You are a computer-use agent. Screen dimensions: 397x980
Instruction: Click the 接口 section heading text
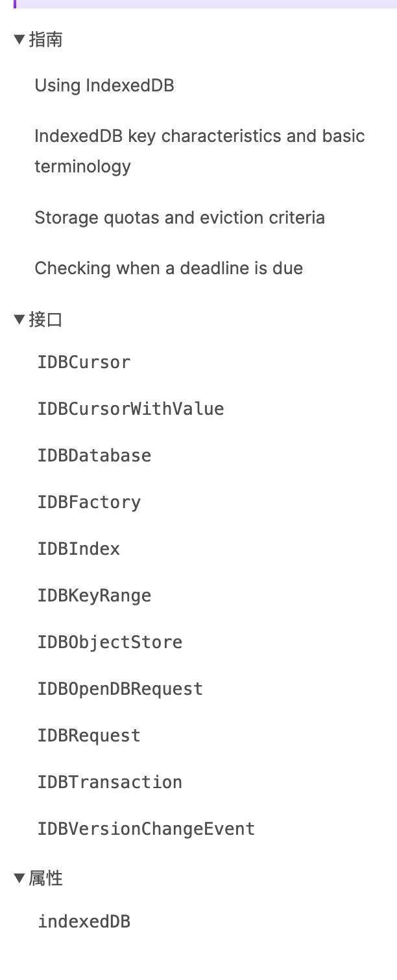tap(46, 320)
